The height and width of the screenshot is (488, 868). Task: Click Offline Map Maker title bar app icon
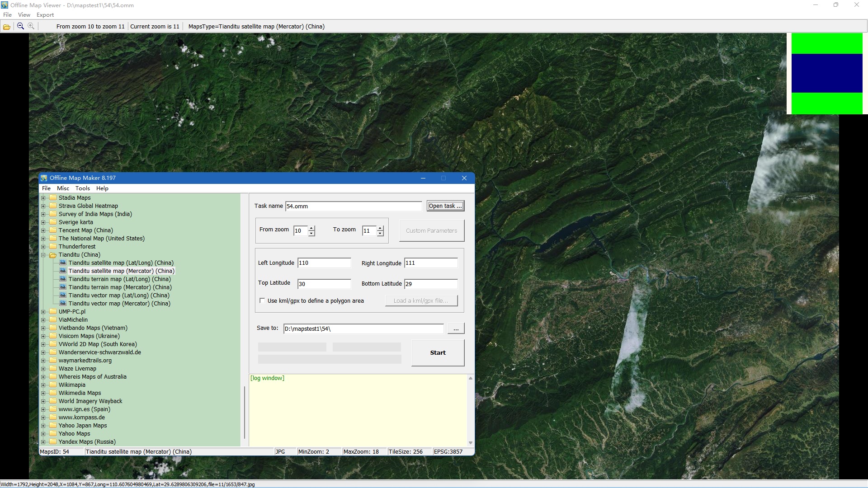[x=44, y=178]
